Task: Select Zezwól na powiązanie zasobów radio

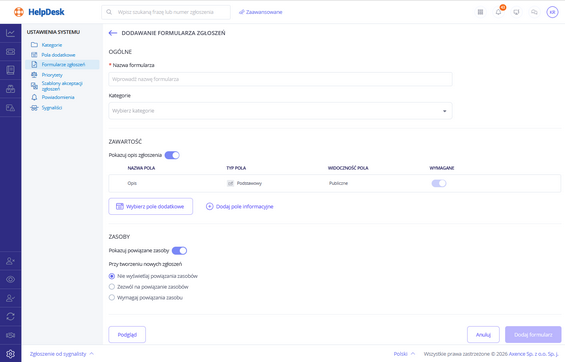Action: (x=112, y=287)
